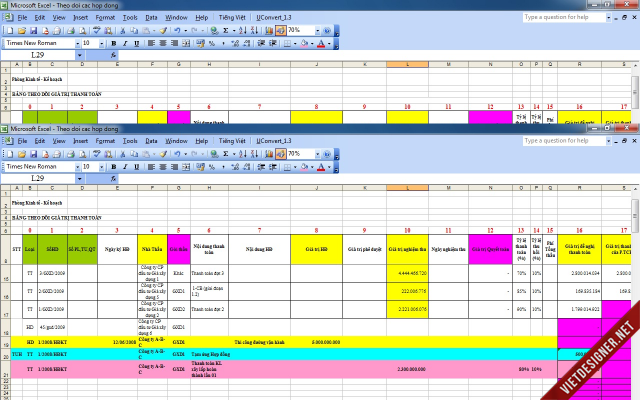This screenshot has height=400, width=640.
Task: Open font size 10 dropdown in upper window
Action: [100, 44]
